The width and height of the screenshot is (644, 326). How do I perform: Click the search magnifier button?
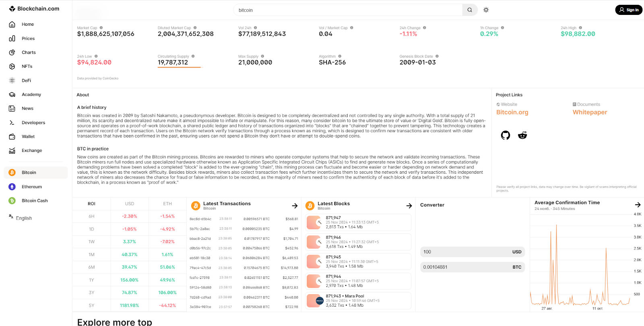click(470, 10)
